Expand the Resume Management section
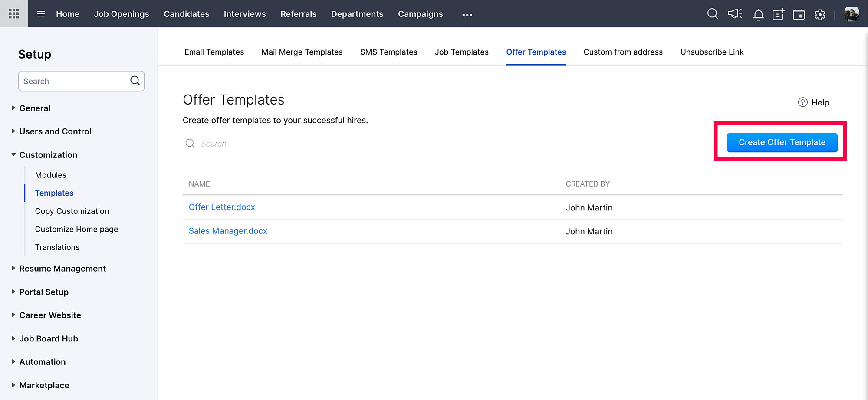Viewport: 868px width, 400px height. [x=62, y=269]
